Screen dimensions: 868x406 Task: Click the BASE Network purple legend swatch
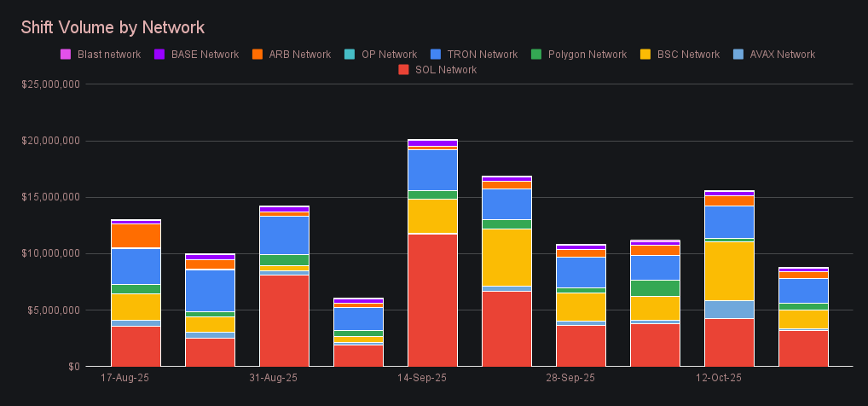(x=159, y=55)
